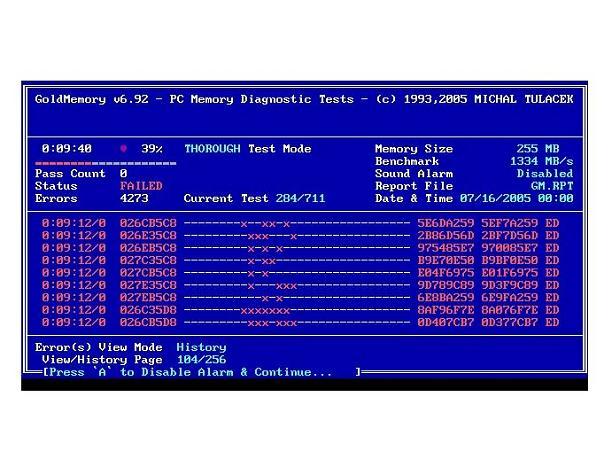The height and width of the screenshot is (459, 612).
Task: Select error row address 026CB5D8
Action: tap(148, 322)
